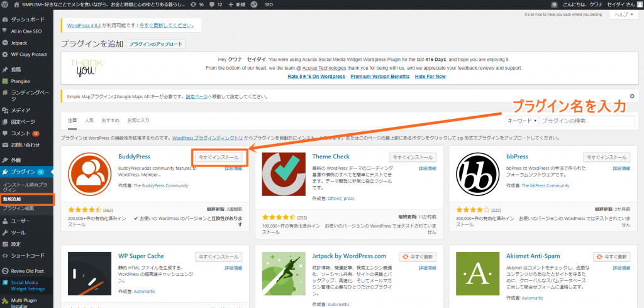Click Rate 5★'S On Wordpress link

click(316, 77)
